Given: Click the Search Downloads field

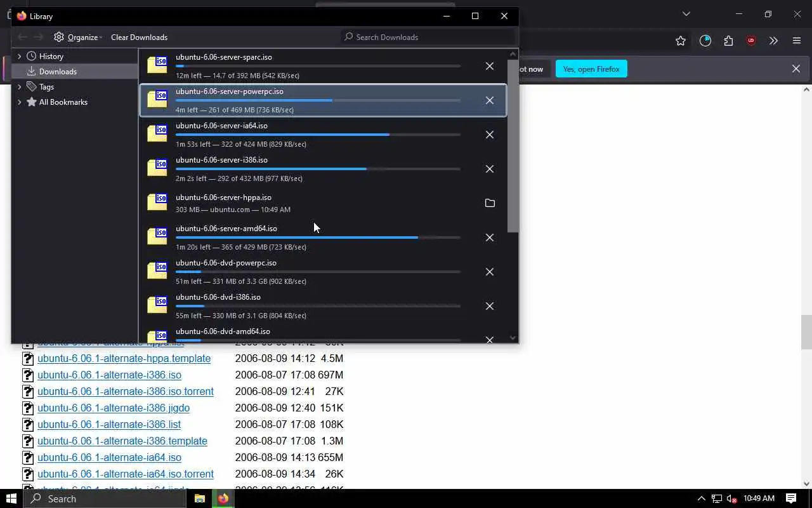Looking at the screenshot, I should (x=428, y=37).
